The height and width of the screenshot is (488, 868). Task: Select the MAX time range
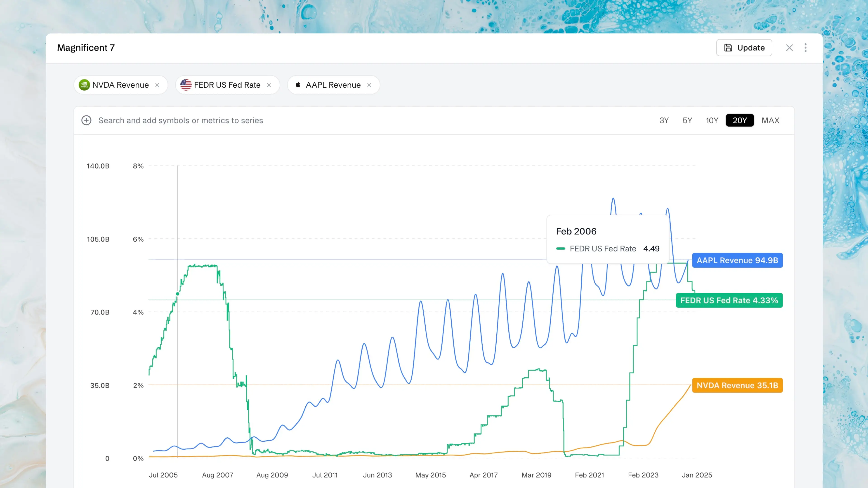point(770,120)
